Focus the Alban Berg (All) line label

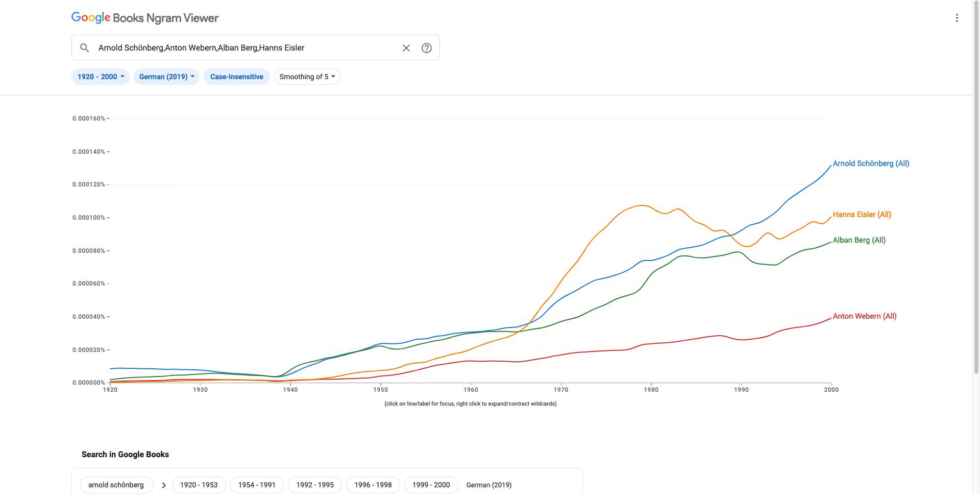tap(859, 240)
